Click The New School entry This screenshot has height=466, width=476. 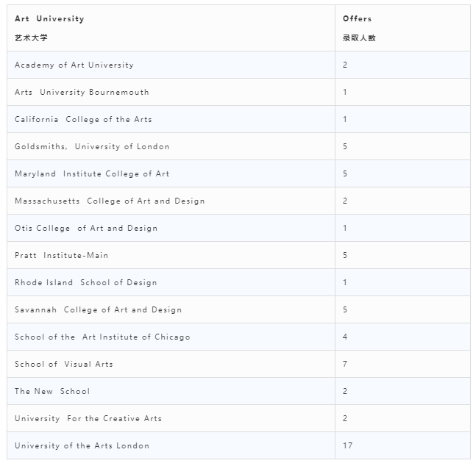click(52, 391)
